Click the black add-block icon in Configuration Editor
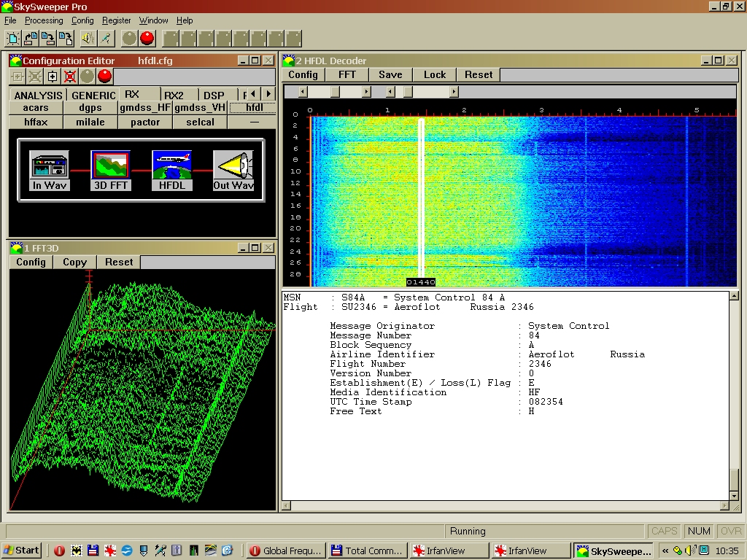This screenshot has height=560, width=747. pyautogui.click(x=53, y=77)
